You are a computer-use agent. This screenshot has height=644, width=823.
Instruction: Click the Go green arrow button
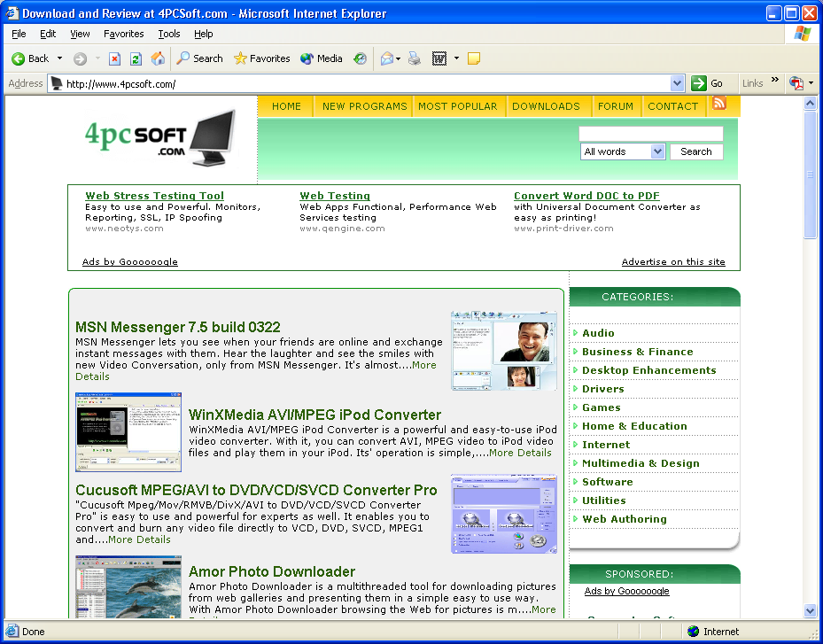tap(699, 83)
